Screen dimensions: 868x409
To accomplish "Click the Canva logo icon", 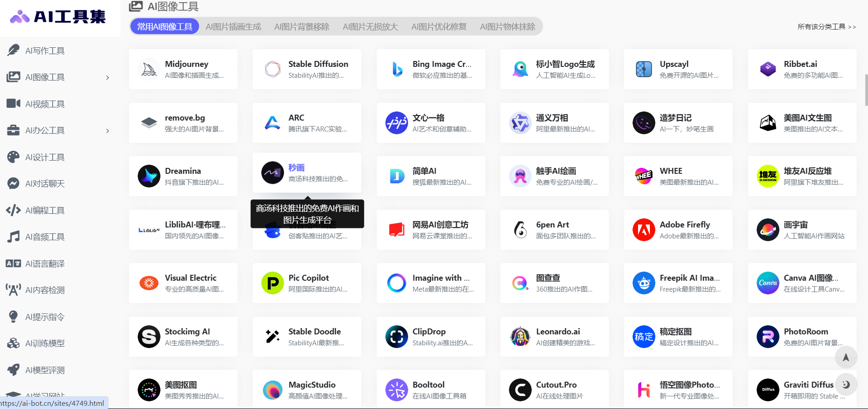I will pyautogui.click(x=768, y=283).
